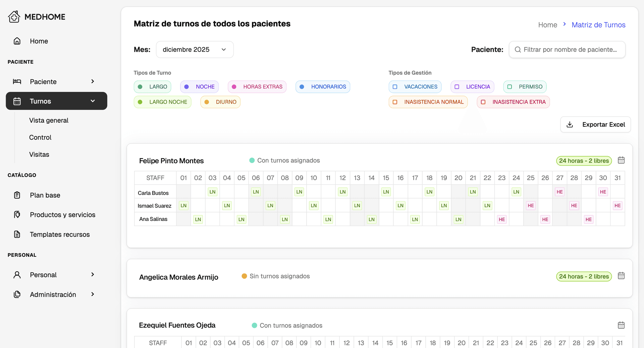The image size is (644, 348).
Task: Click the Exportar Excel button
Action: point(595,124)
